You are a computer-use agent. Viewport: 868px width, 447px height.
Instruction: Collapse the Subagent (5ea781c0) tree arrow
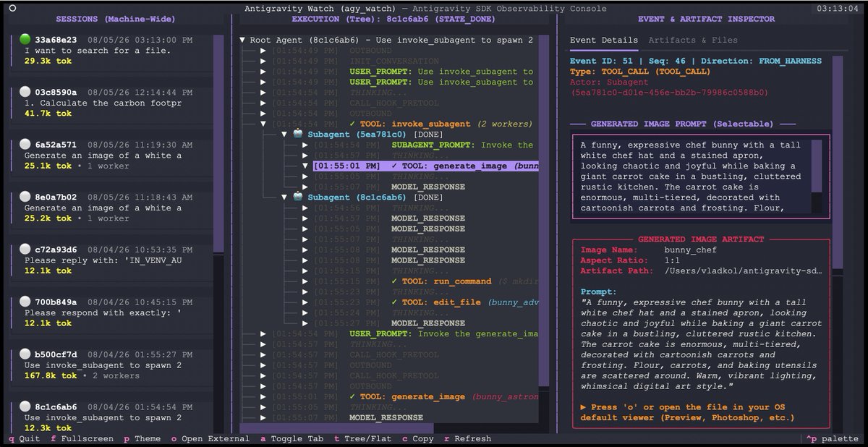(x=284, y=135)
